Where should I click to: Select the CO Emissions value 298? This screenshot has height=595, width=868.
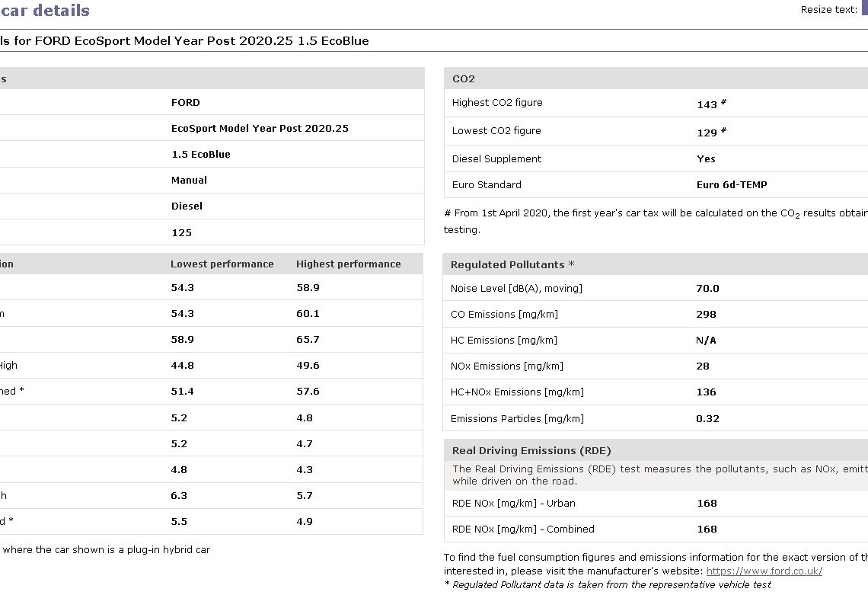(706, 314)
